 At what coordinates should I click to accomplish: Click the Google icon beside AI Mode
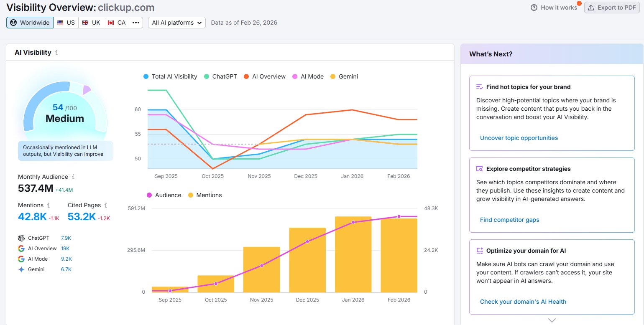click(x=21, y=259)
